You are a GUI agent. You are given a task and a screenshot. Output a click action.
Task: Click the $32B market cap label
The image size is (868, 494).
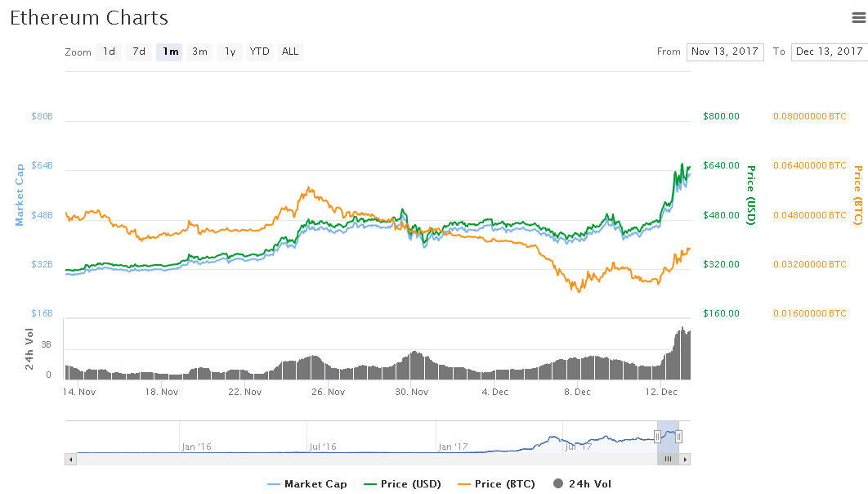click(42, 264)
